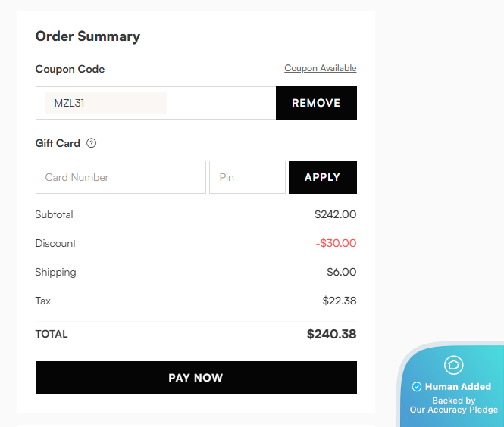Click the Gift Card help question-mark icon

coord(92,143)
